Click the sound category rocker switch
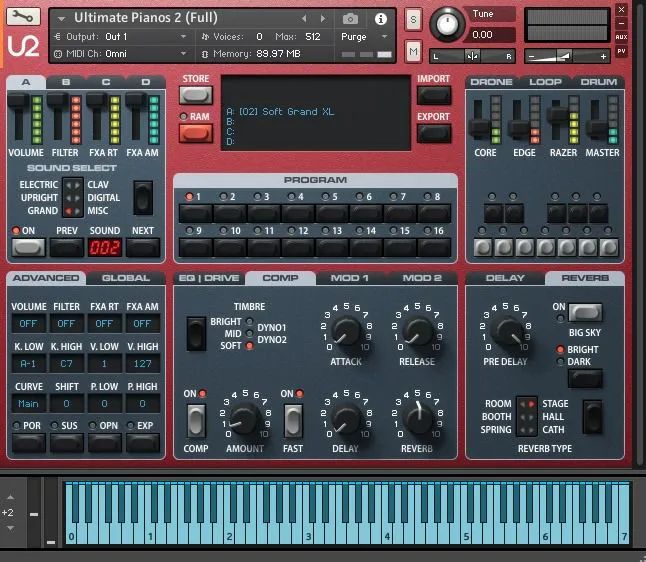Image resolution: width=646 pixels, height=562 pixels. pos(143,198)
